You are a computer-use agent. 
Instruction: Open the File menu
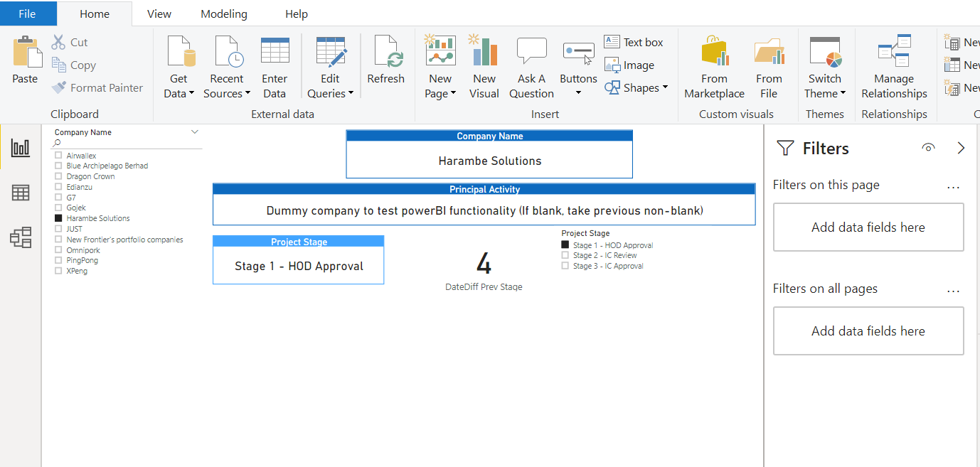tap(28, 14)
